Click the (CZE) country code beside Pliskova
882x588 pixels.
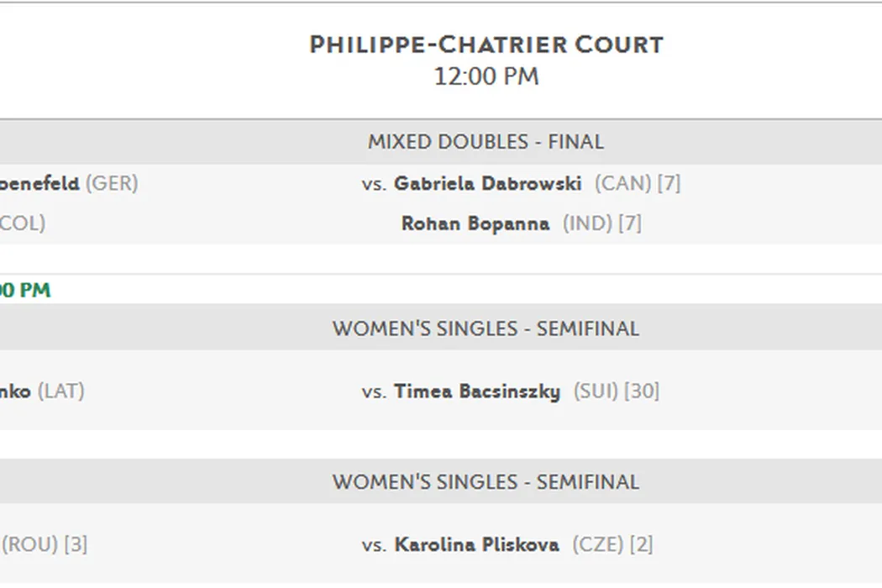click(598, 545)
